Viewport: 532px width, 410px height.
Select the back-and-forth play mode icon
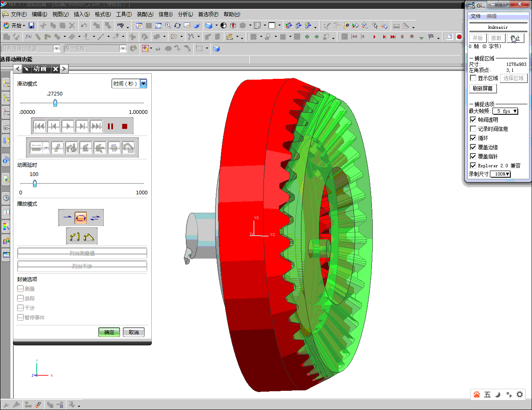(x=95, y=217)
